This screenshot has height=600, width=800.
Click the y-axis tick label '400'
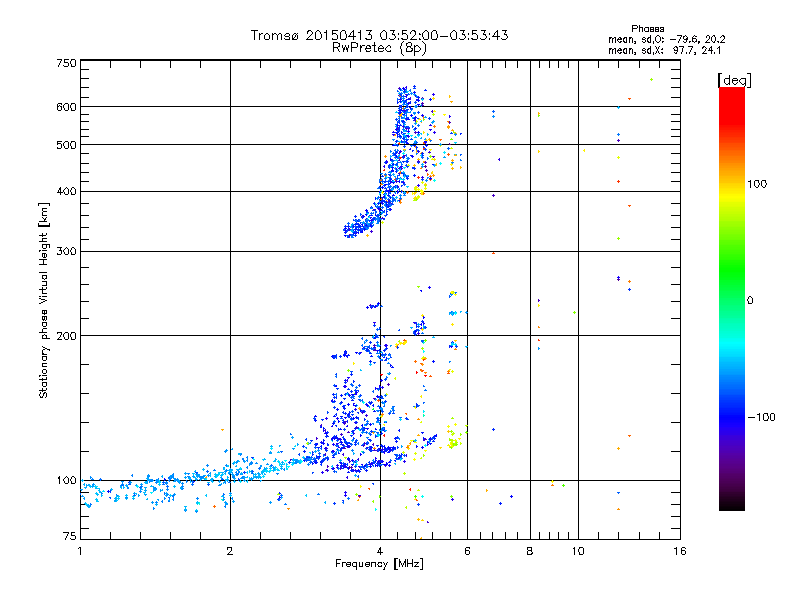coord(67,192)
